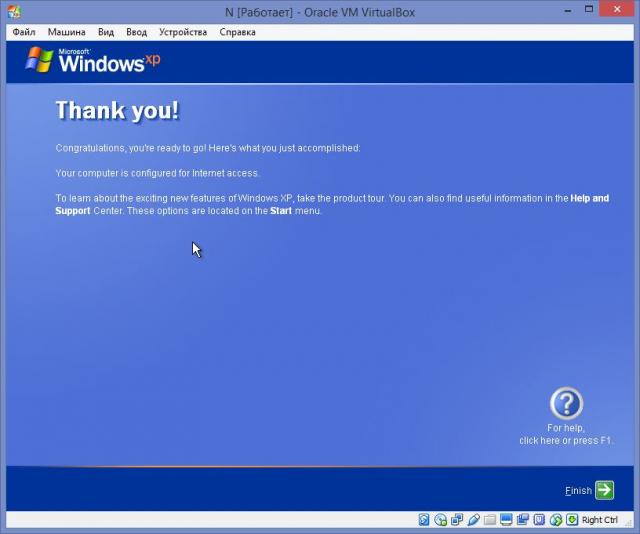Click the display monitor status icon
The width and height of the screenshot is (640, 534).
click(506, 519)
